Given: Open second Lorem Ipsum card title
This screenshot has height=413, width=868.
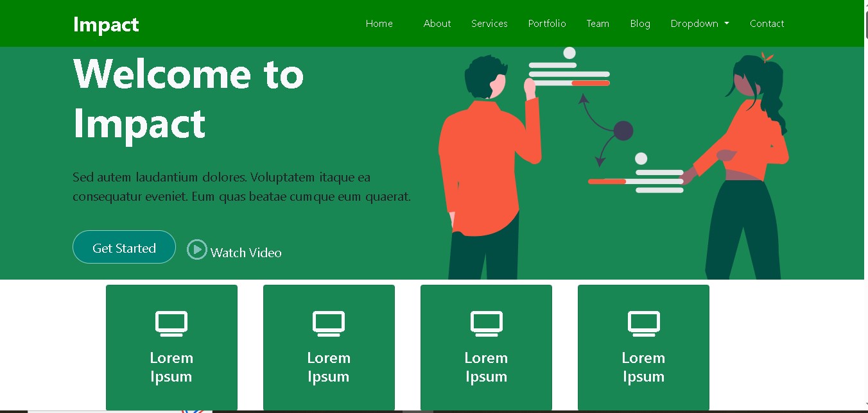Looking at the screenshot, I should click(329, 367).
